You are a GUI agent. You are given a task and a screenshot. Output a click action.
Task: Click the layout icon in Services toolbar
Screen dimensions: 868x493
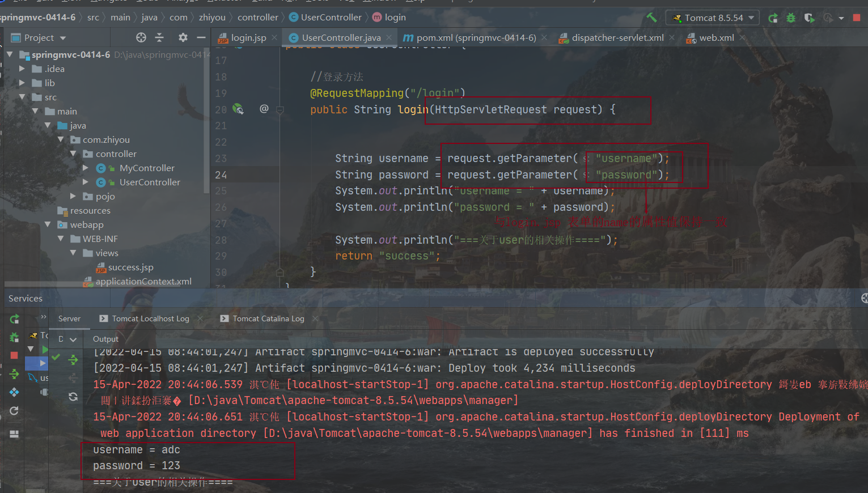pos(14,434)
